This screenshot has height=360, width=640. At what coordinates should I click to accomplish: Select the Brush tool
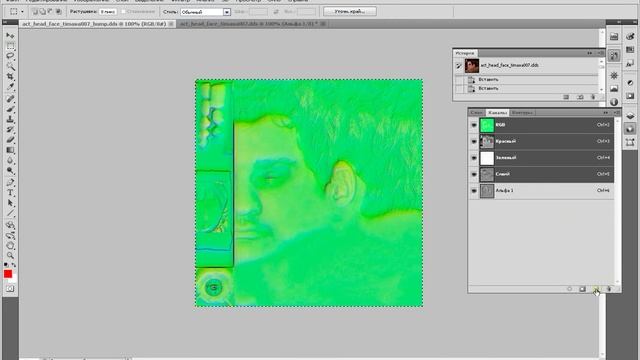[10, 109]
